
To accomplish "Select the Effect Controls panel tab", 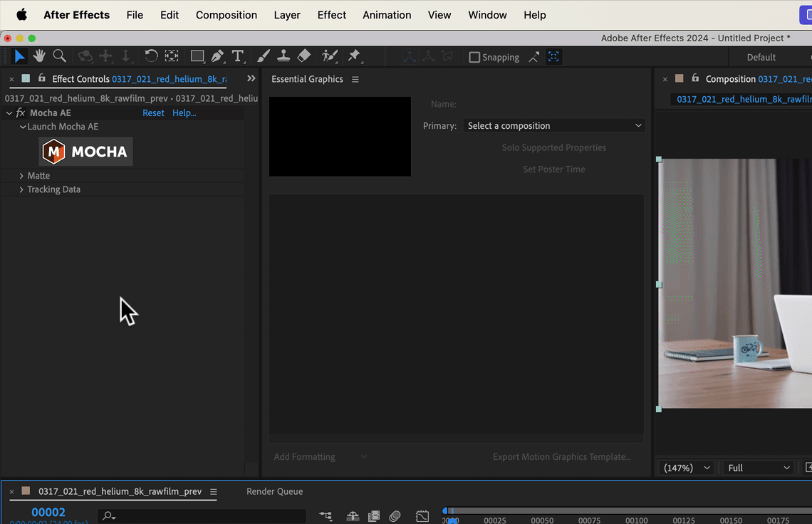I will coord(140,79).
